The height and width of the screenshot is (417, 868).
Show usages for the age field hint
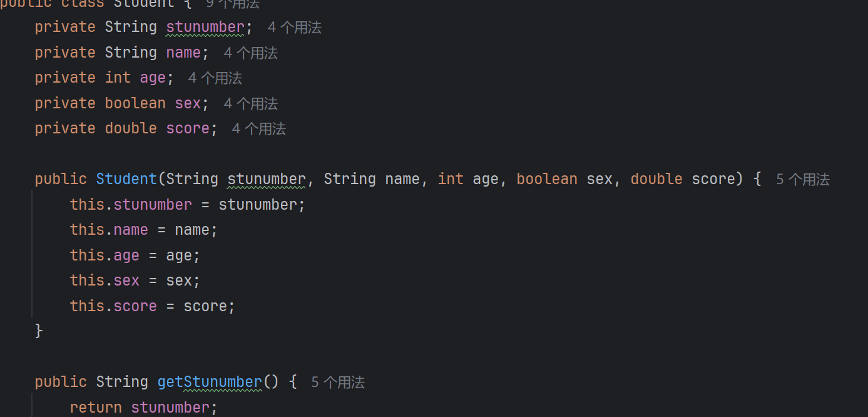pyautogui.click(x=215, y=78)
